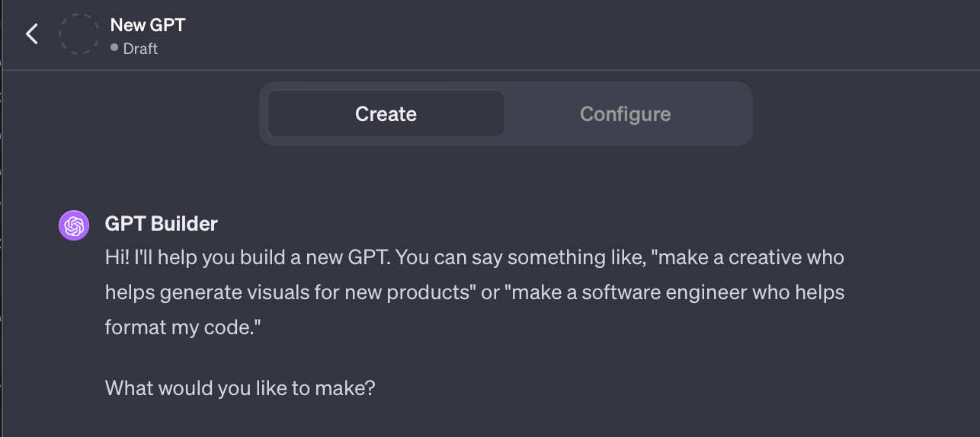Click the GPT Builder sender name
The height and width of the screenshot is (437, 980).
pyautogui.click(x=162, y=224)
